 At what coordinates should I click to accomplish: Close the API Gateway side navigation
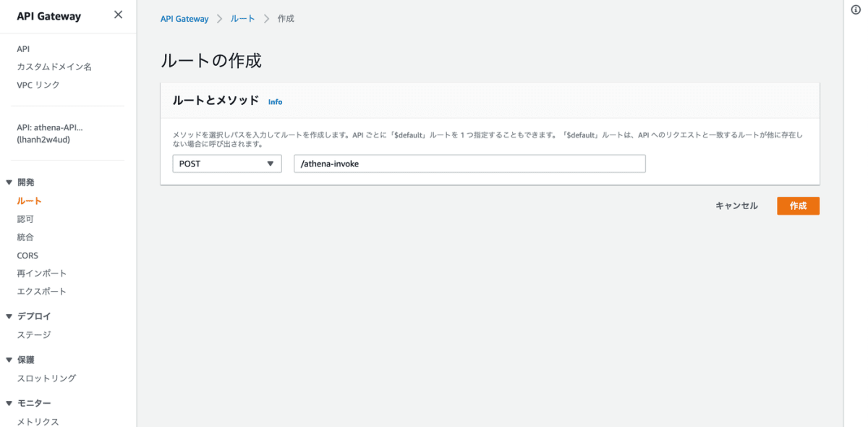click(118, 15)
